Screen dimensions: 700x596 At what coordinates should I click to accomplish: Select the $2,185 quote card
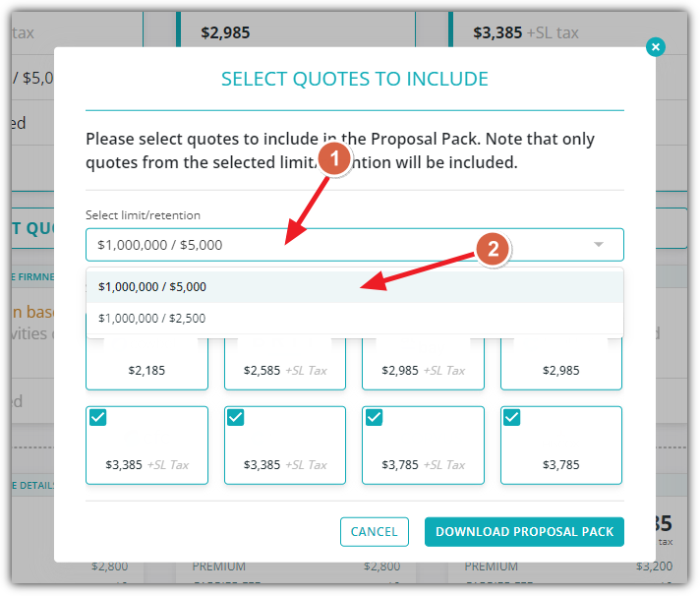146,364
